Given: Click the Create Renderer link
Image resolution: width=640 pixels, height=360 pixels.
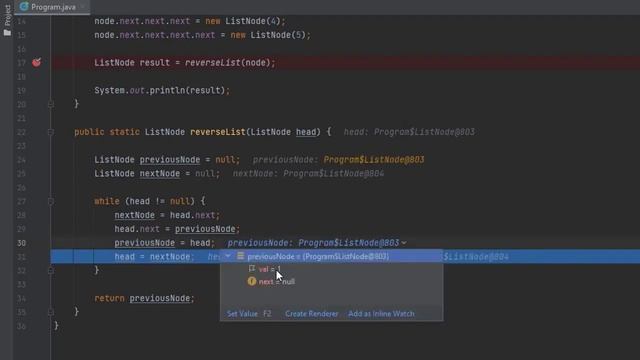Looking at the screenshot, I should (311, 314).
